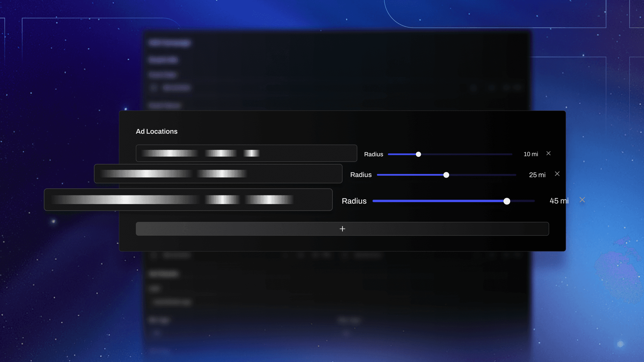Select the '45 mi' radius value
Image resolution: width=644 pixels, height=362 pixels.
[x=559, y=201]
